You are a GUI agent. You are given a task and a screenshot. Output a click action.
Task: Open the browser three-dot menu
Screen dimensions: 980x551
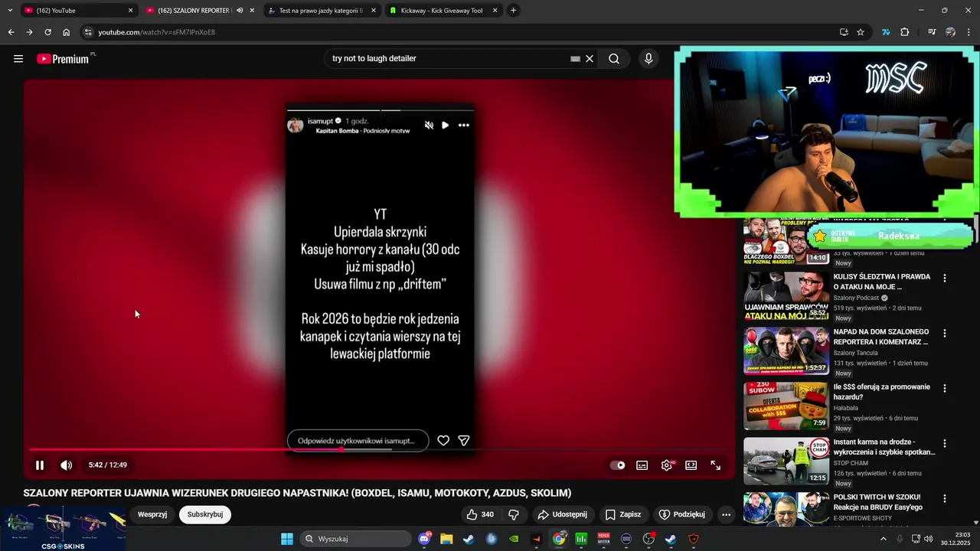click(x=969, y=32)
